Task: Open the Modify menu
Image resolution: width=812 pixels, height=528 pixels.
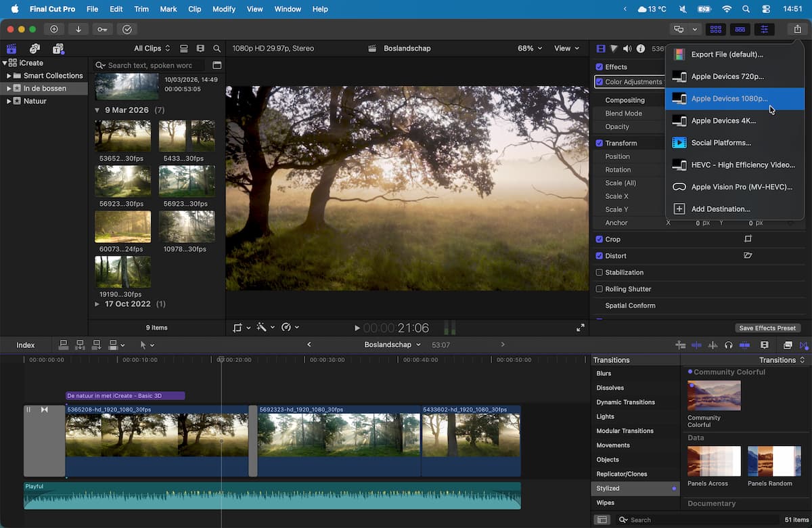Action: 224,9
